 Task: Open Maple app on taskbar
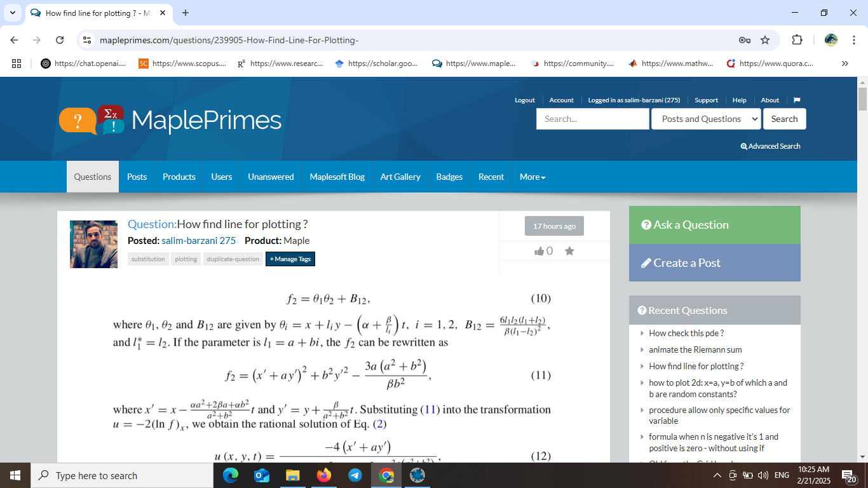pyautogui.click(x=417, y=475)
